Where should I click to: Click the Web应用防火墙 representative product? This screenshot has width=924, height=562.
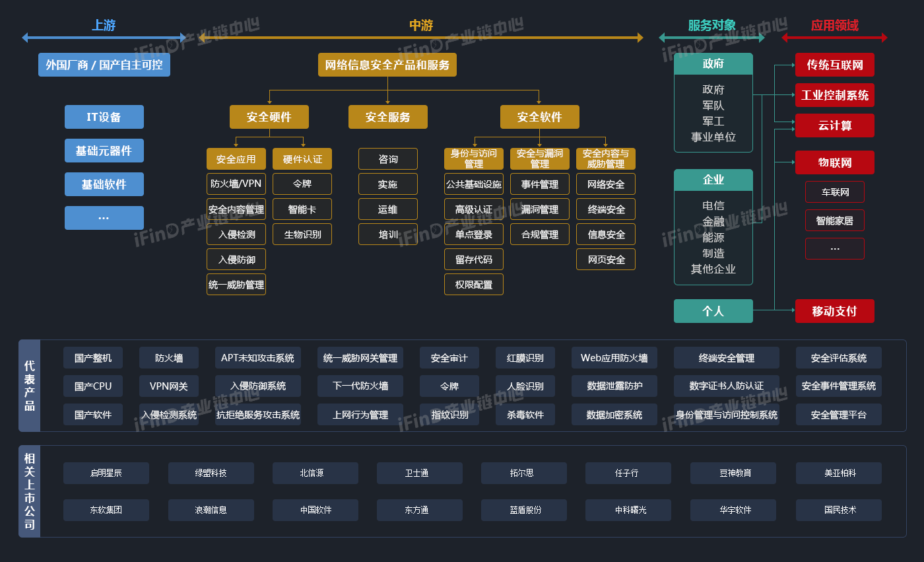click(x=614, y=356)
